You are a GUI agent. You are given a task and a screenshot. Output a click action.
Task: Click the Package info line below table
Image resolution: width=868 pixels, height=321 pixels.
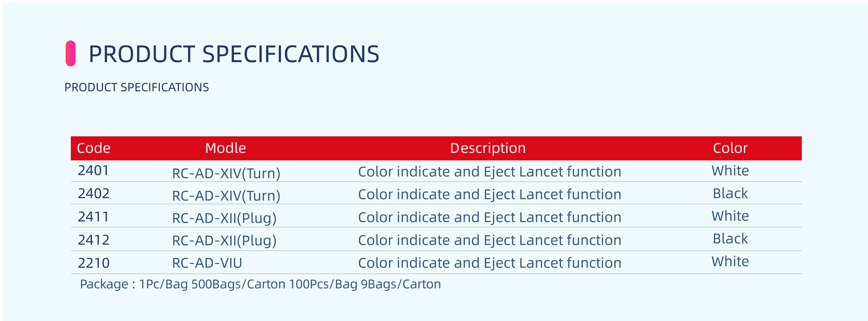point(260,284)
